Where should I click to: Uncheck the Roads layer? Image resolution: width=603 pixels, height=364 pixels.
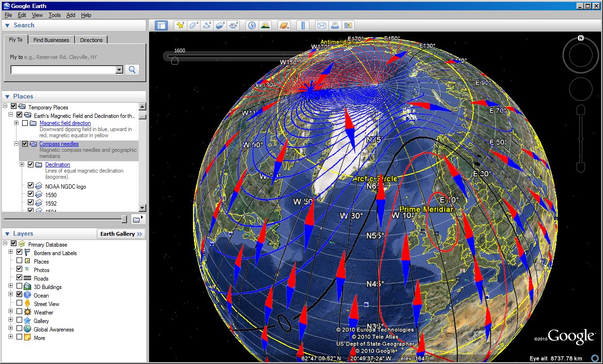point(19,278)
